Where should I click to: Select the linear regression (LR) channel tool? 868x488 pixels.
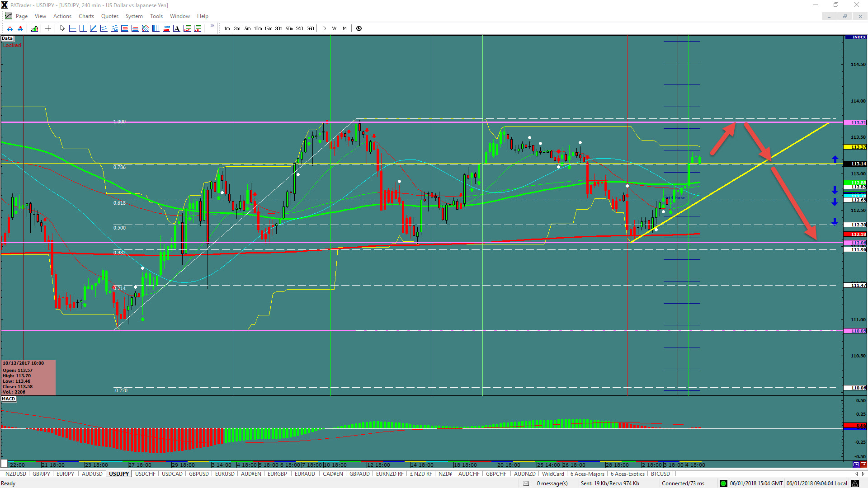pyautogui.click(x=114, y=28)
